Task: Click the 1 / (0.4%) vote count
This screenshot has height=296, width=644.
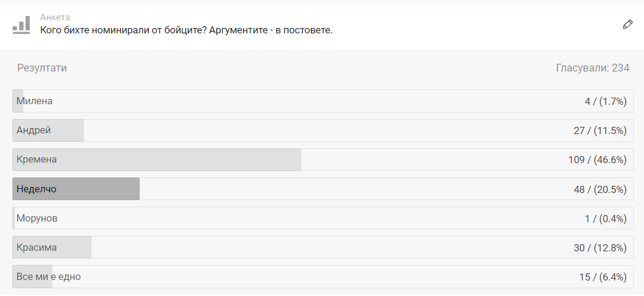Action: [x=605, y=218]
